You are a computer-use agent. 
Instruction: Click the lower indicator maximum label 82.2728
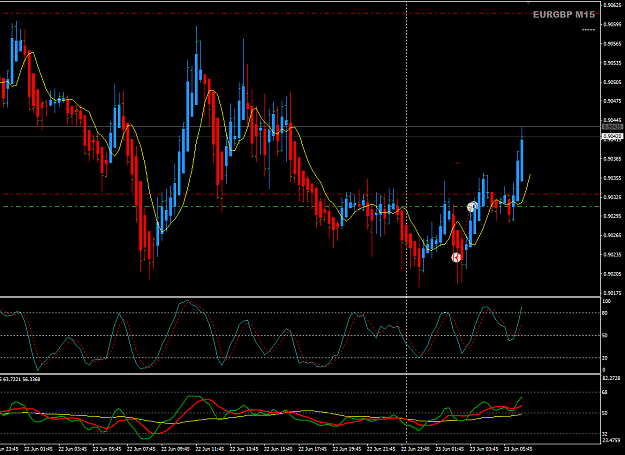coord(611,377)
